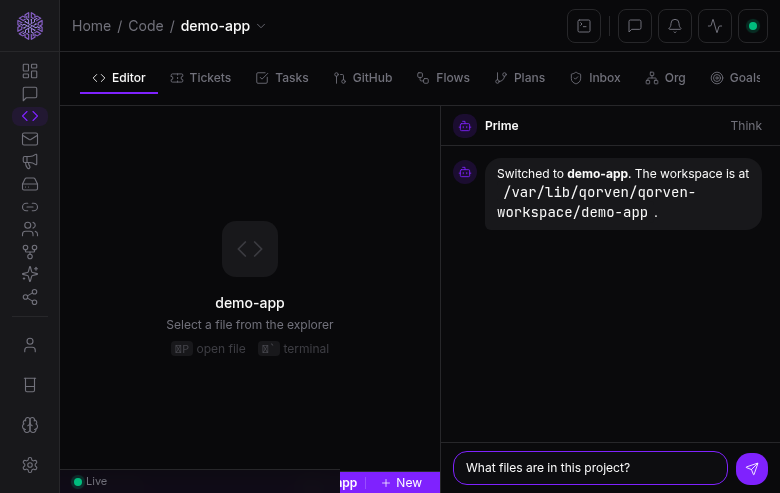The image size is (780, 493).
Task: Open the terminal button in top bar
Action: (x=584, y=26)
